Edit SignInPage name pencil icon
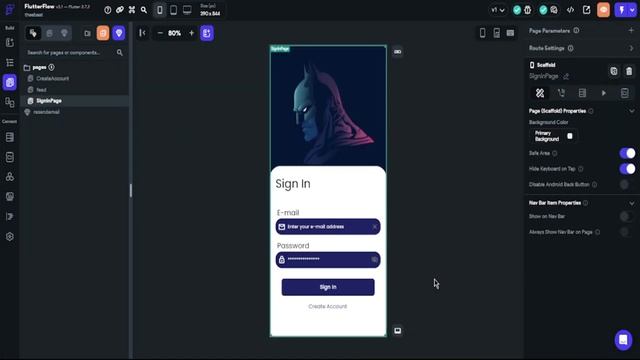Viewport: 640px width, 360px height. pos(566,76)
